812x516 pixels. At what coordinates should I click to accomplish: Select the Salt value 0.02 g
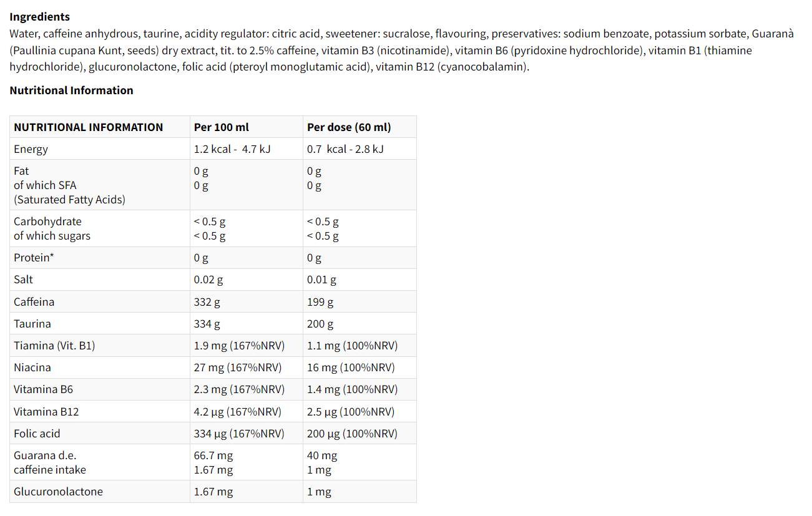pyautogui.click(x=208, y=280)
